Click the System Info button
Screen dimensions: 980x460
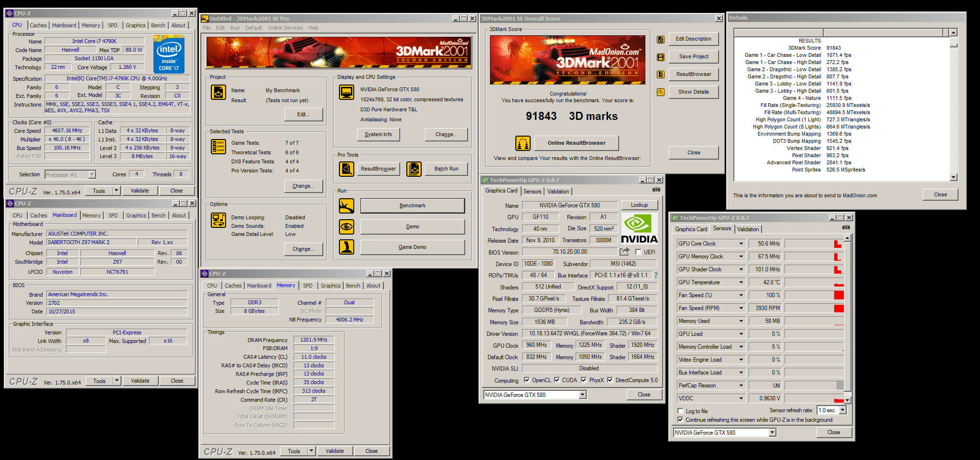(378, 135)
